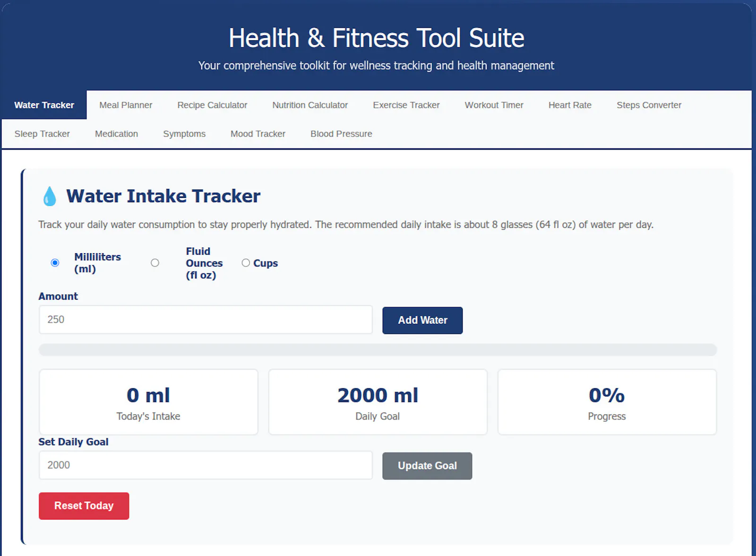Click the subtitle 'Your comprehensive toolkit for wellness tracking'
This screenshot has width=756, height=556.
[x=376, y=65]
